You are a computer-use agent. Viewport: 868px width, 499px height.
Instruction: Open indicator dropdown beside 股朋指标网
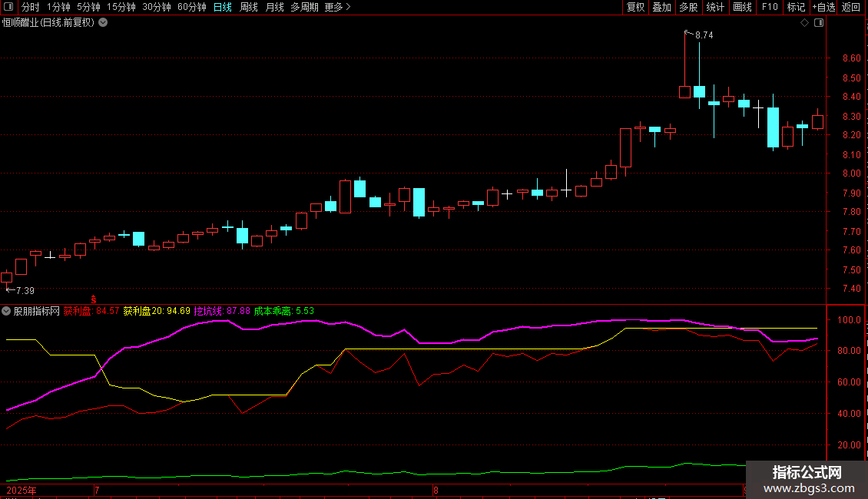coord(6,311)
